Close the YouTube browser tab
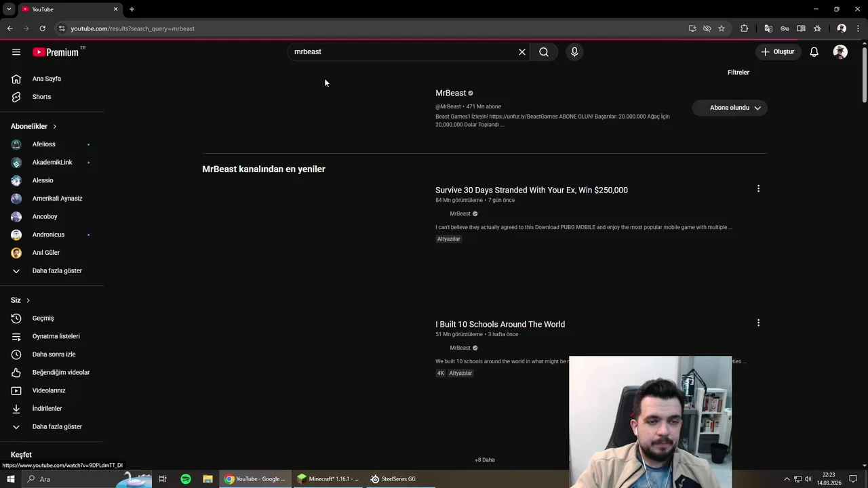The width and height of the screenshot is (868, 488). coord(115,9)
